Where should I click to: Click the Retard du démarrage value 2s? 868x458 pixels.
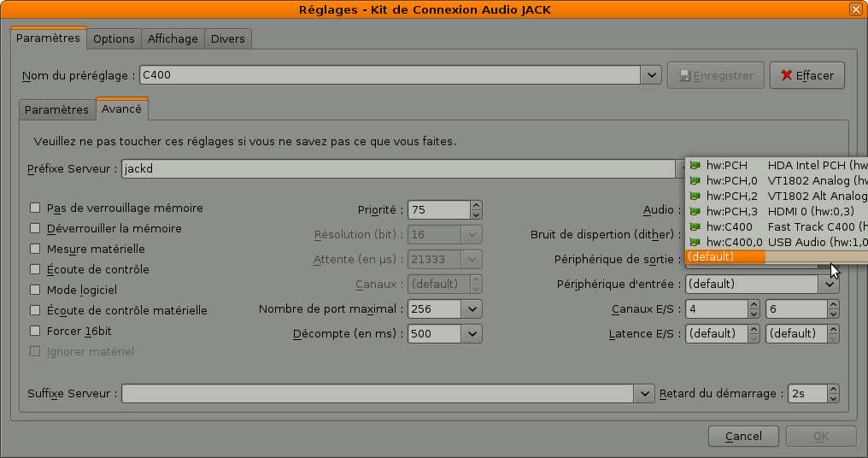(x=807, y=394)
